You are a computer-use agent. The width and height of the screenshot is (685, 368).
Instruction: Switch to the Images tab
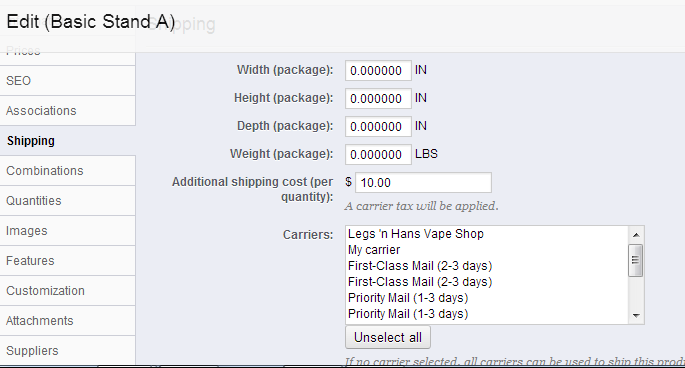68,231
